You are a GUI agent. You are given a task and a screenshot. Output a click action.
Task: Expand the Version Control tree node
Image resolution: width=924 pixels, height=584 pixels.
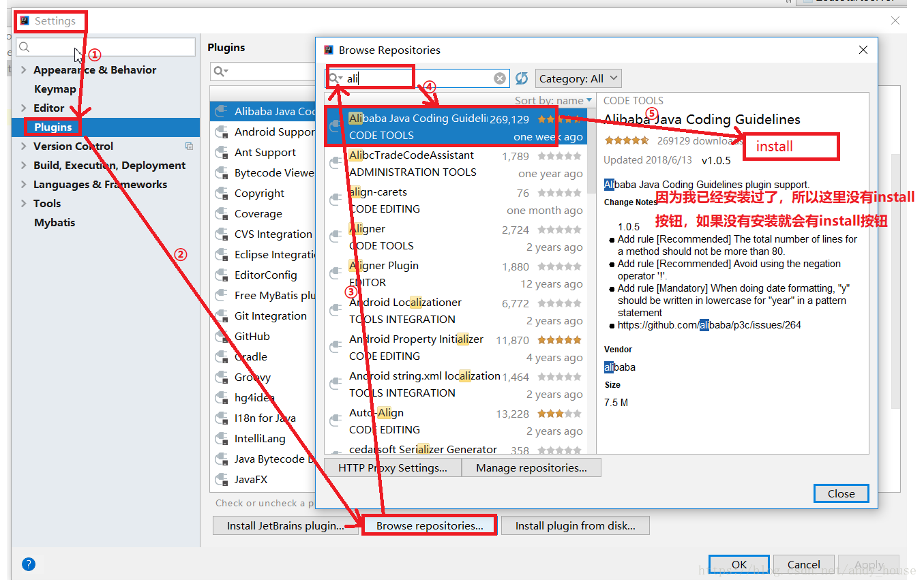tap(24, 147)
